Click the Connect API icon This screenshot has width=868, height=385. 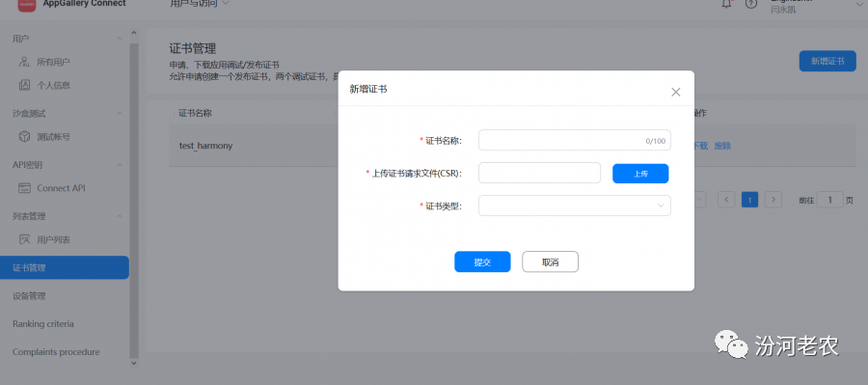click(24, 188)
